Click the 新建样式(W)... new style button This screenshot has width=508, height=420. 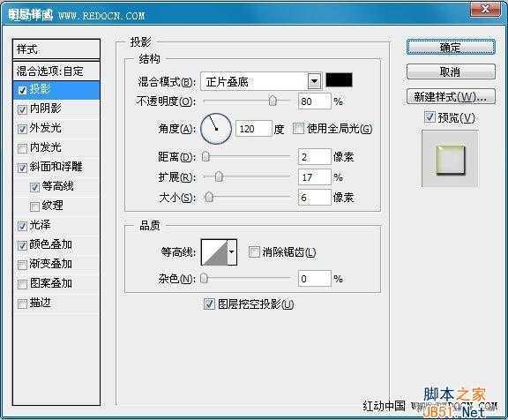tap(451, 96)
